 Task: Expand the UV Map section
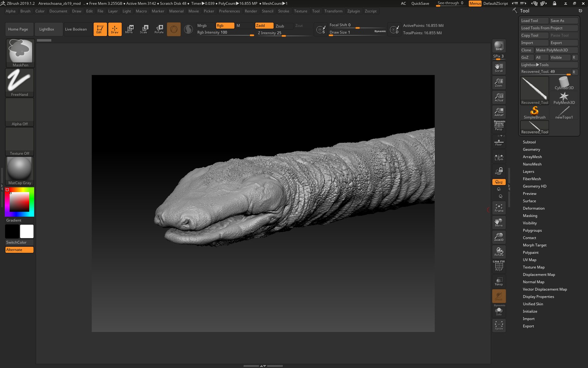[x=529, y=260]
